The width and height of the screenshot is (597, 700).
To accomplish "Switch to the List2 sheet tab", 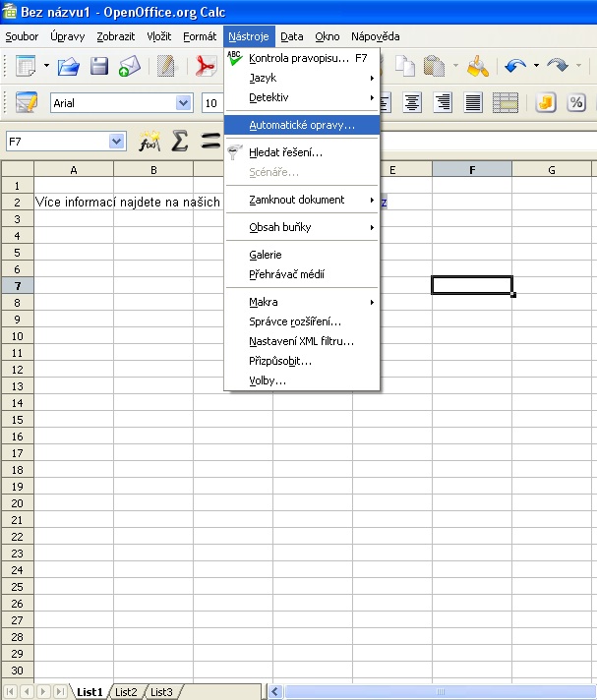I will tap(126, 692).
